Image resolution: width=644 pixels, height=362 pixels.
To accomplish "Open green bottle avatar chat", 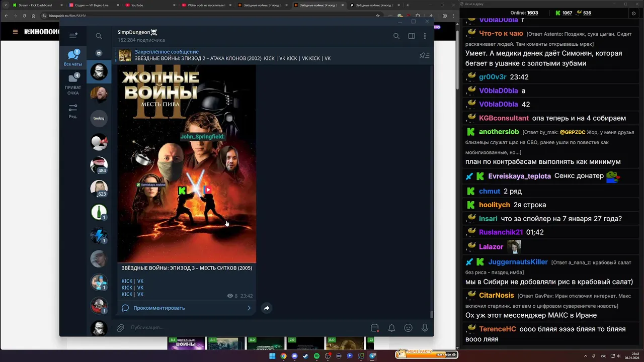I will [x=99, y=212].
